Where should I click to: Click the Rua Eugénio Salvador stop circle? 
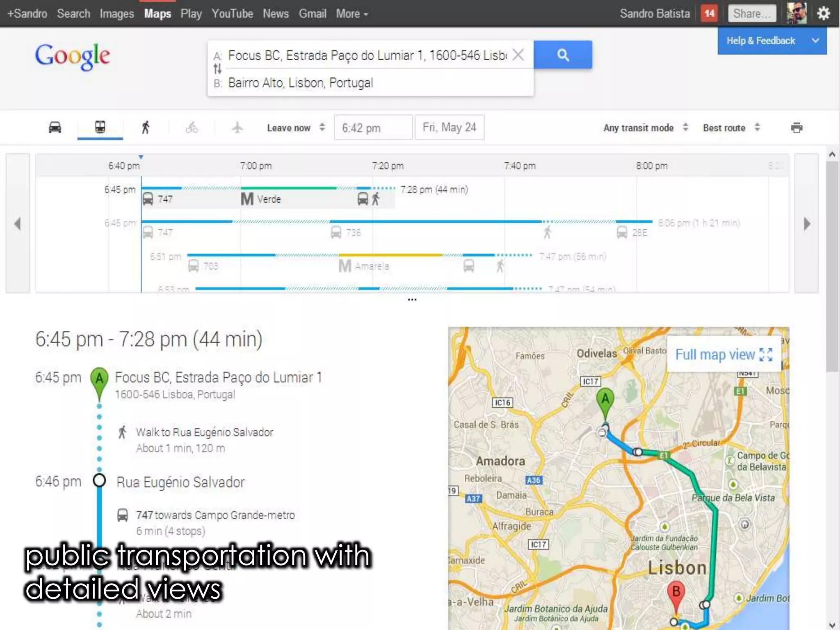(x=99, y=480)
